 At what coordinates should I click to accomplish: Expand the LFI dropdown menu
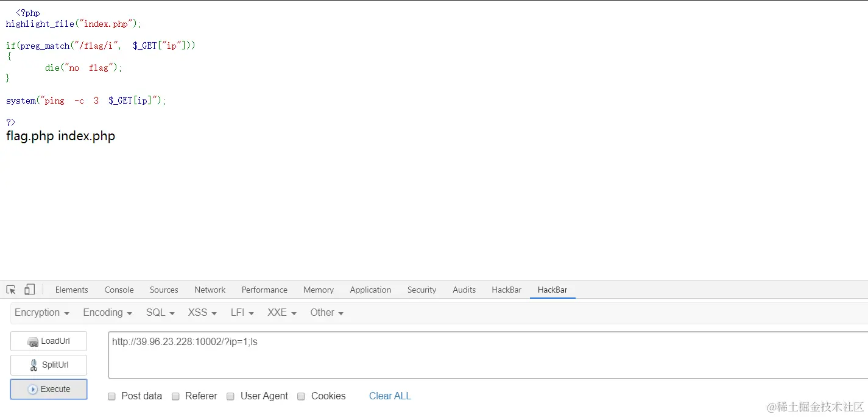pos(242,313)
